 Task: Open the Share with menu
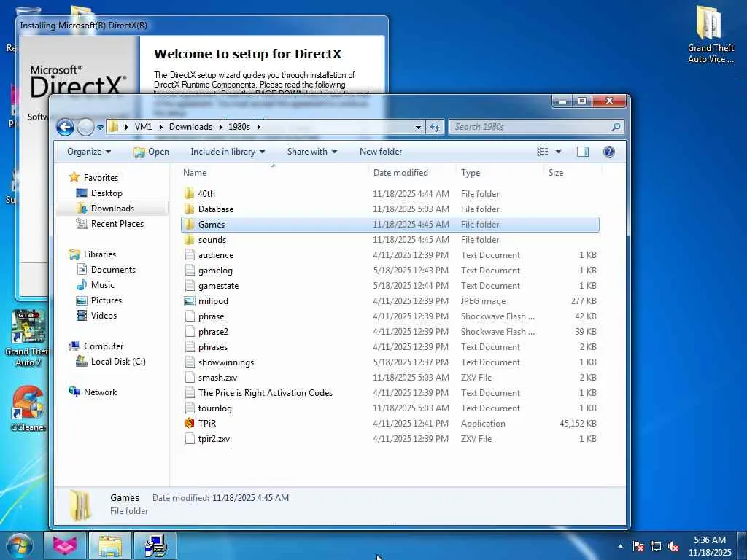(x=312, y=152)
